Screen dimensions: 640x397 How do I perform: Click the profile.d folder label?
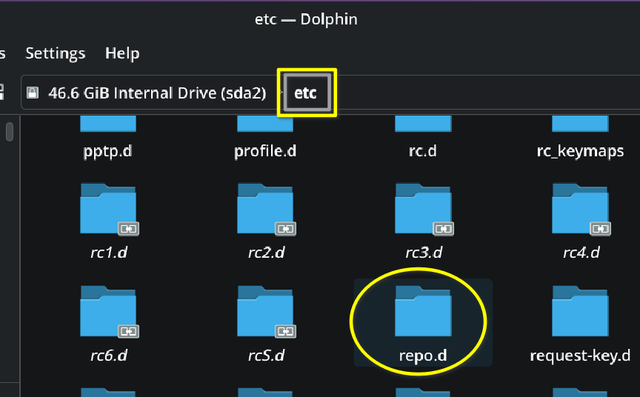point(265,151)
